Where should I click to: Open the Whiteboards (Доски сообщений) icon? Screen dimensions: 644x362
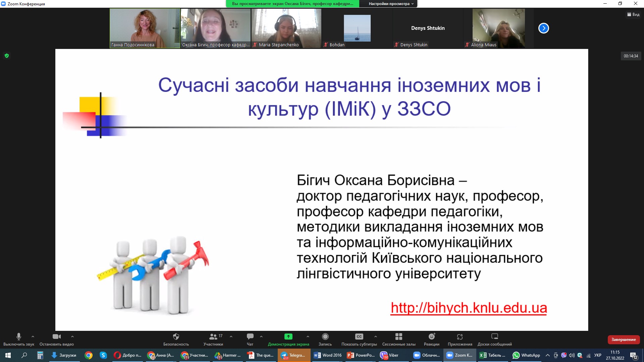[x=494, y=337]
